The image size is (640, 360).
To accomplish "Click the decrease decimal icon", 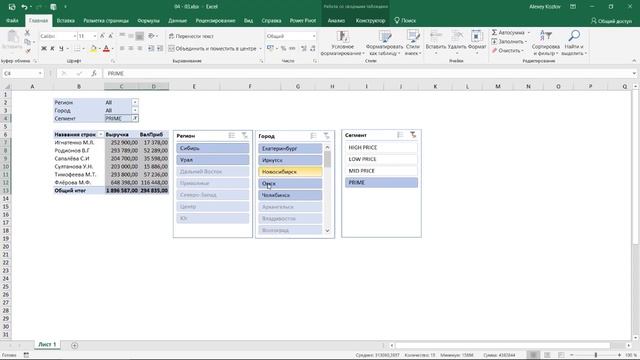I will [x=313, y=49].
